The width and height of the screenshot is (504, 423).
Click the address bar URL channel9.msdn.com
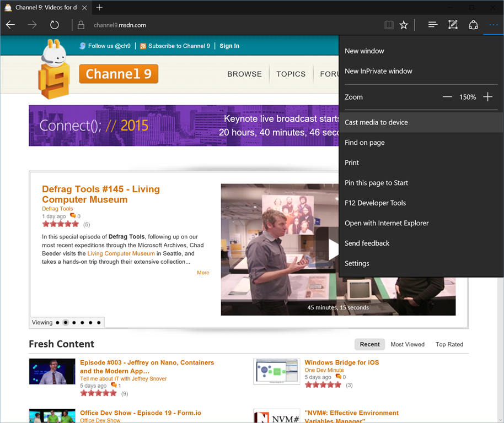(x=120, y=25)
